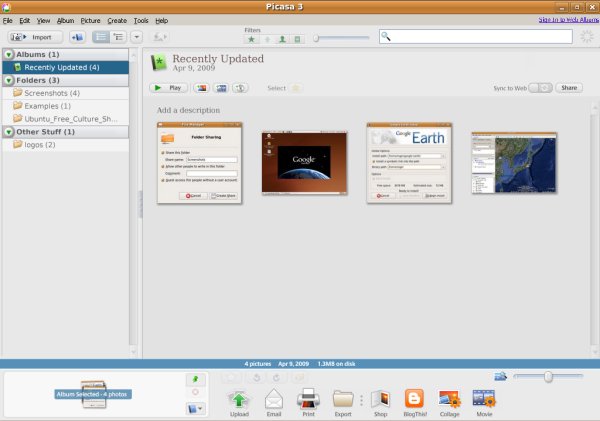Click the Share button
The height and width of the screenshot is (421, 600).
(x=569, y=88)
